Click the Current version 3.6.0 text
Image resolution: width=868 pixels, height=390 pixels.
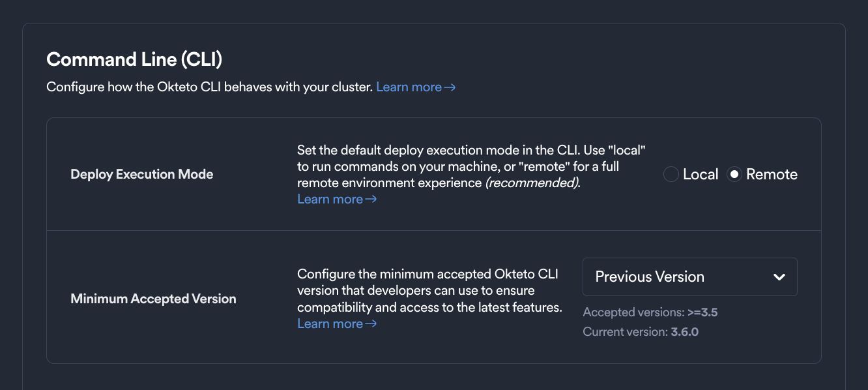click(641, 331)
